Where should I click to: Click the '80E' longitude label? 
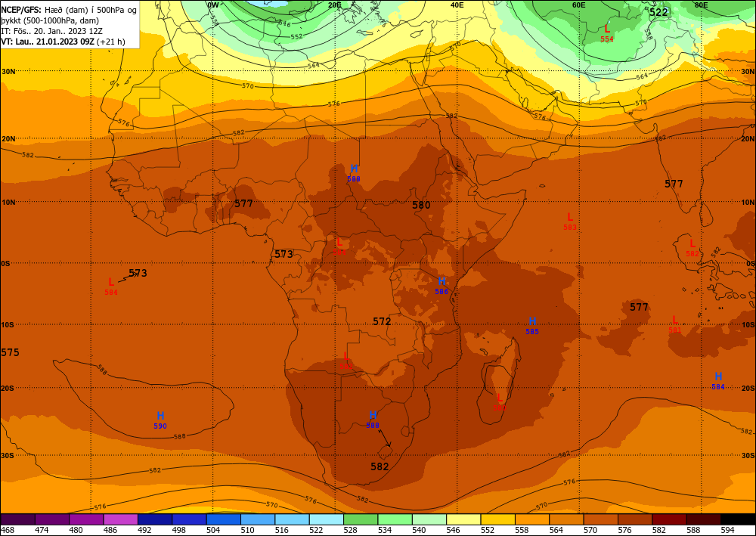pos(702,5)
